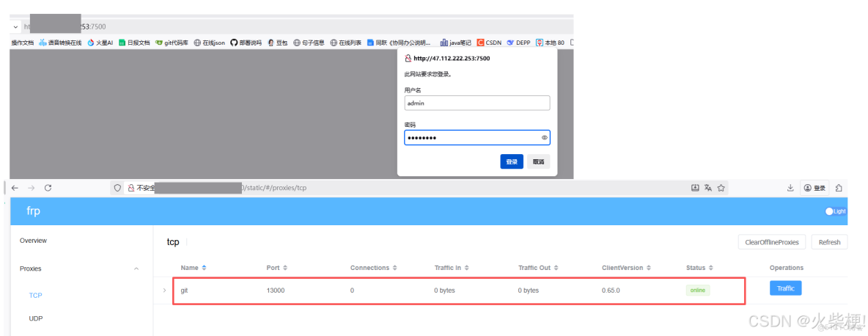Bookmark this page with the star icon
The height and width of the screenshot is (336, 868).
pos(721,189)
